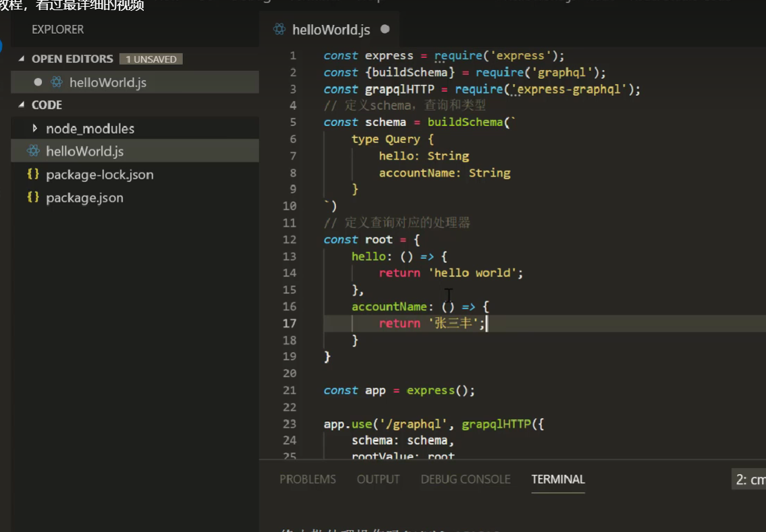This screenshot has width=766, height=532.
Task: Open the package-lock.json file name
Action: (x=100, y=175)
